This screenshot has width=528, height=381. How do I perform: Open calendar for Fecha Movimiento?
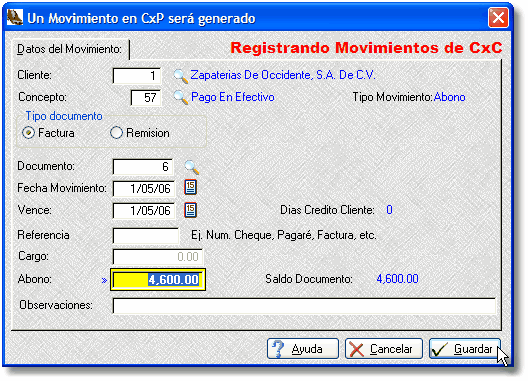pos(191,188)
